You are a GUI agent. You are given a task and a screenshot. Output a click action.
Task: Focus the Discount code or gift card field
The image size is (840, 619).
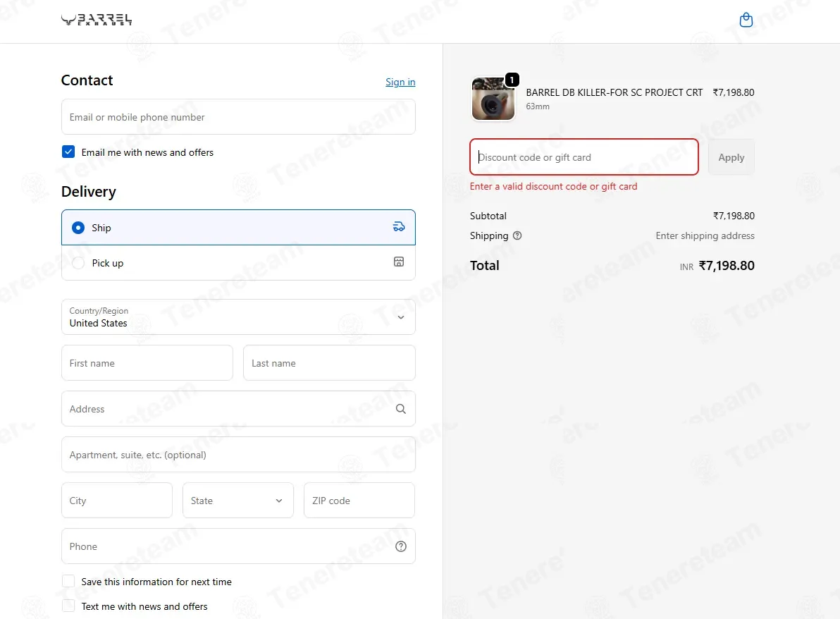(584, 157)
